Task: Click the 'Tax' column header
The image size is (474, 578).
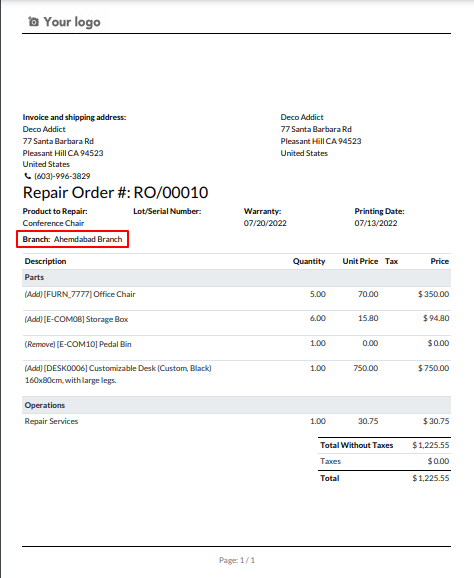Action: click(391, 261)
